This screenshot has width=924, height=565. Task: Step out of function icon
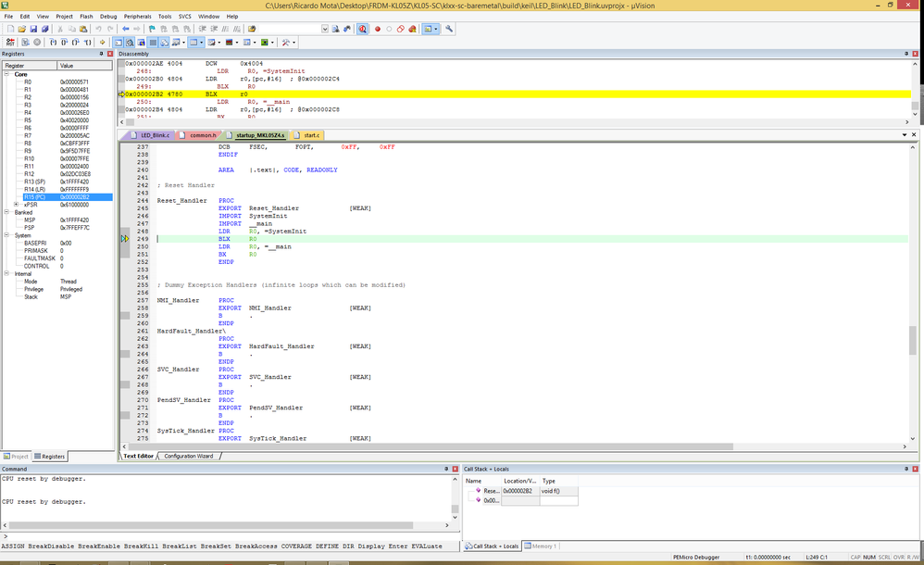[75, 43]
